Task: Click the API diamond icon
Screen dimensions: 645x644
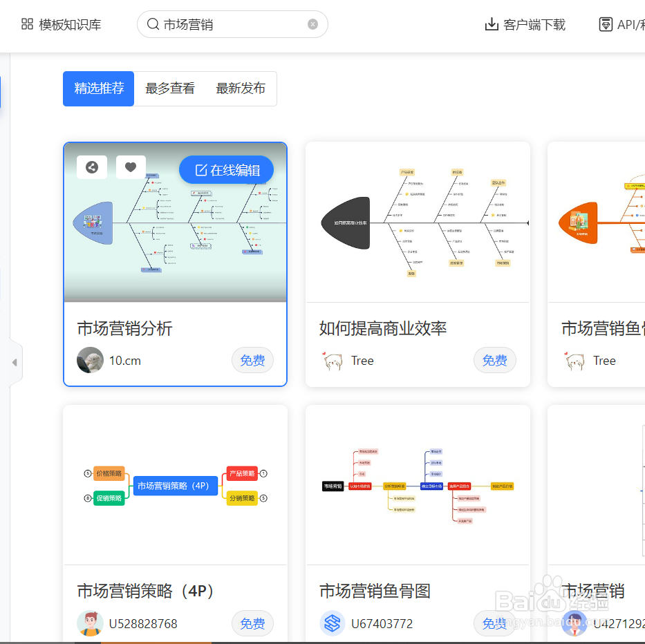Action: [606, 24]
